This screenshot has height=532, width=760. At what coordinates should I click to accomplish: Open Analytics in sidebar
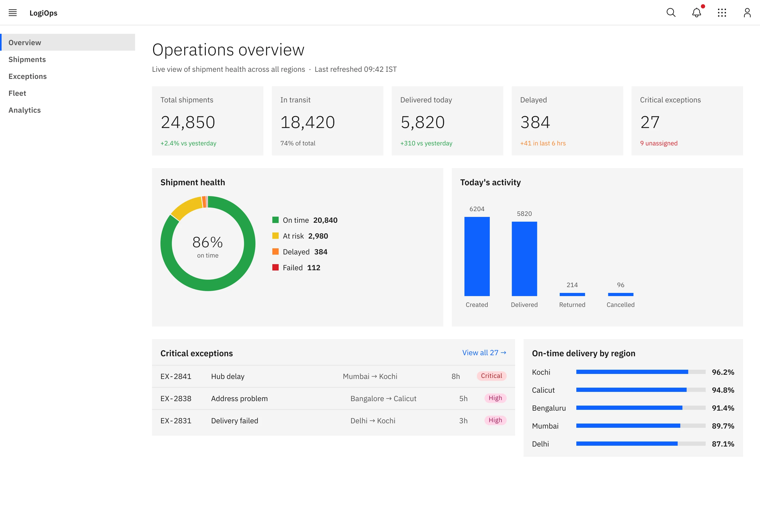point(68,110)
